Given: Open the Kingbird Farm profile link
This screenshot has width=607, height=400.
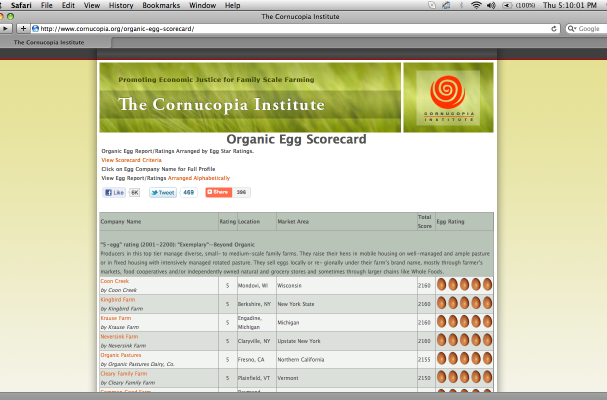Looking at the screenshot, I should point(118,300).
